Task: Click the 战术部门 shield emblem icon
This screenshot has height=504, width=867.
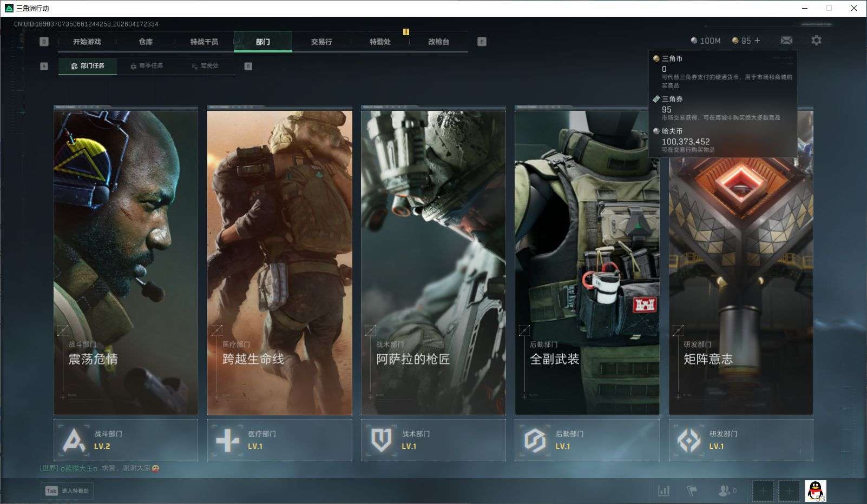Action: pyautogui.click(x=382, y=440)
